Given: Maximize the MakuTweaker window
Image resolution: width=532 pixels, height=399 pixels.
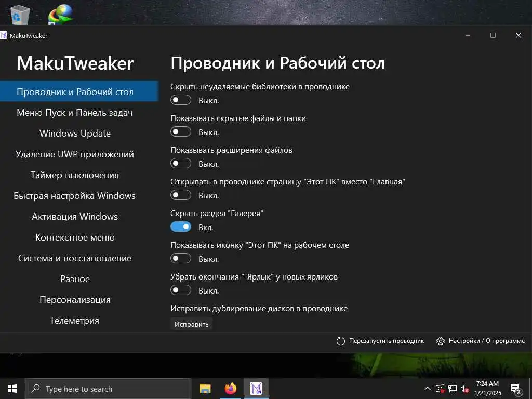Looking at the screenshot, I should click(x=493, y=35).
